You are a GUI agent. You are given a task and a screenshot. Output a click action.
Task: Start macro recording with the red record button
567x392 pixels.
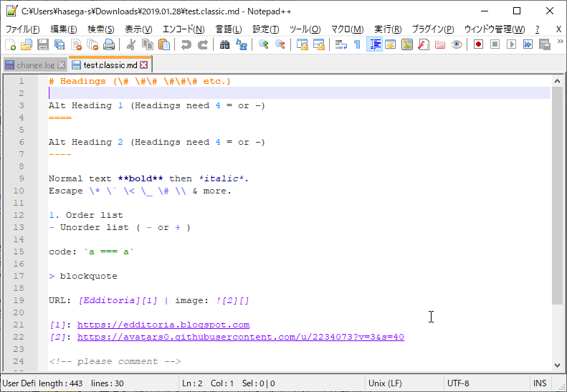pyautogui.click(x=478, y=44)
